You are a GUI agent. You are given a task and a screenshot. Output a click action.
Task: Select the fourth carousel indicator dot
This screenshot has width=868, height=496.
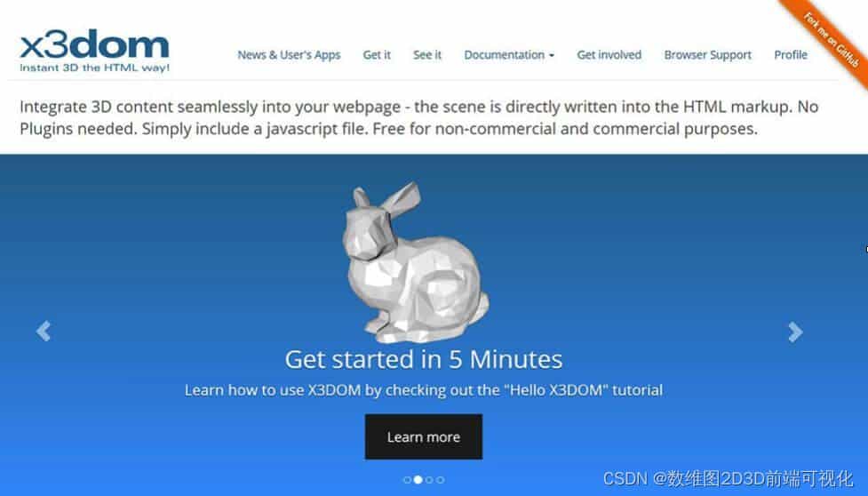(x=440, y=480)
